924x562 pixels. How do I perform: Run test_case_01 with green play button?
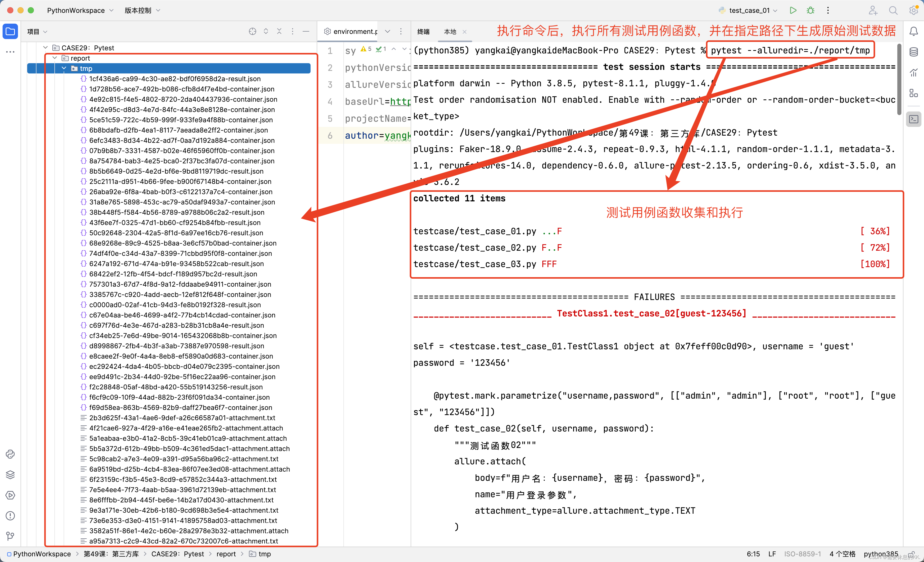(793, 11)
